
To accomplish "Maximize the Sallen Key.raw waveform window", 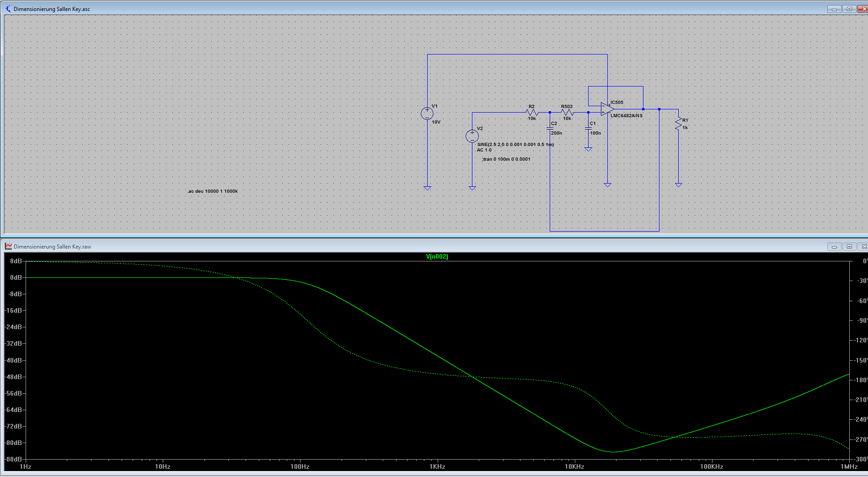I will [849, 247].
